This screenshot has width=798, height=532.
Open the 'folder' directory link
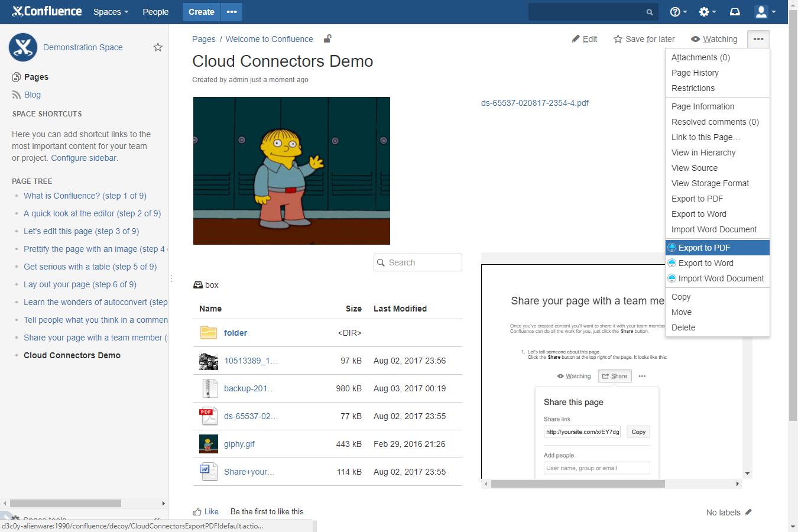[235, 333]
